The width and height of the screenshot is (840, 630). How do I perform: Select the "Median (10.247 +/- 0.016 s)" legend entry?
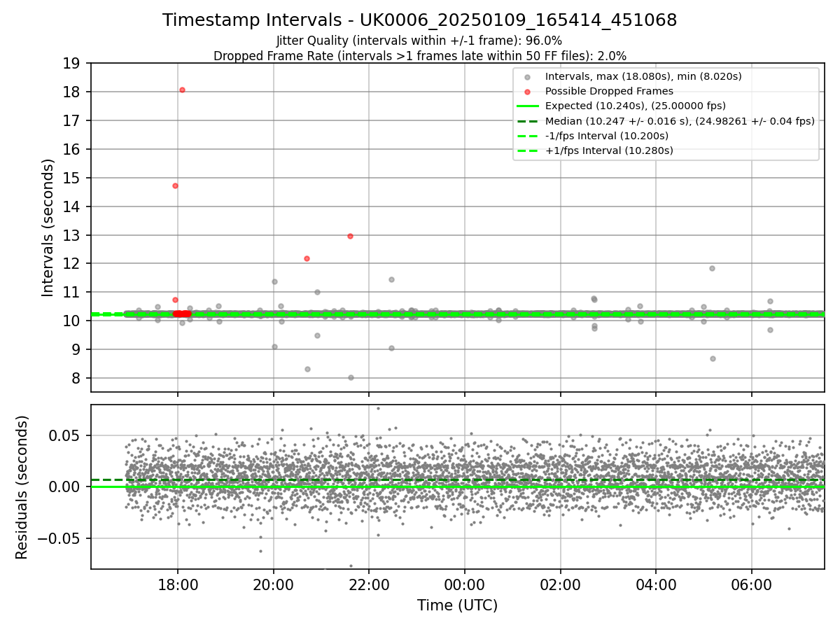[x=680, y=121]
